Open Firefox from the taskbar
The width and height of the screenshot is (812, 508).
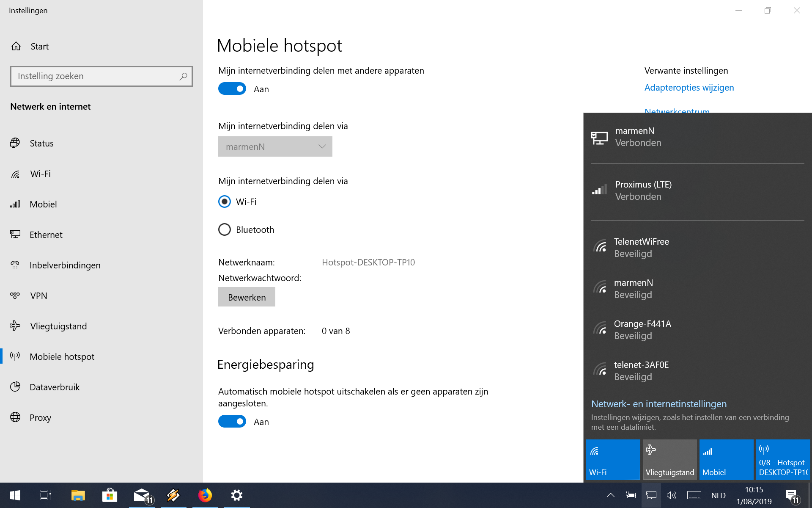pos(205,495)
